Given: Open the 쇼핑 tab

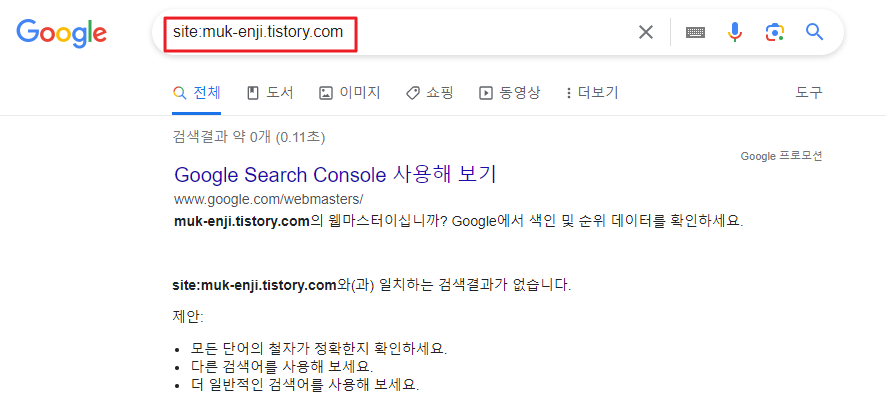Looking at the screenshot, I should (429, 93).
